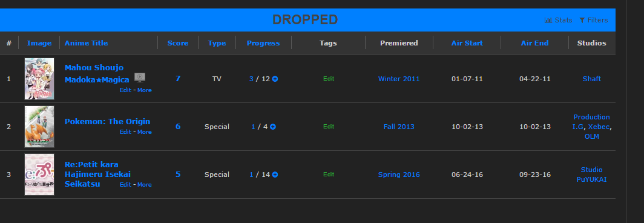The image size is (644, 223).
Task: Open Stats chart icon in header
Action: [548, 20]
